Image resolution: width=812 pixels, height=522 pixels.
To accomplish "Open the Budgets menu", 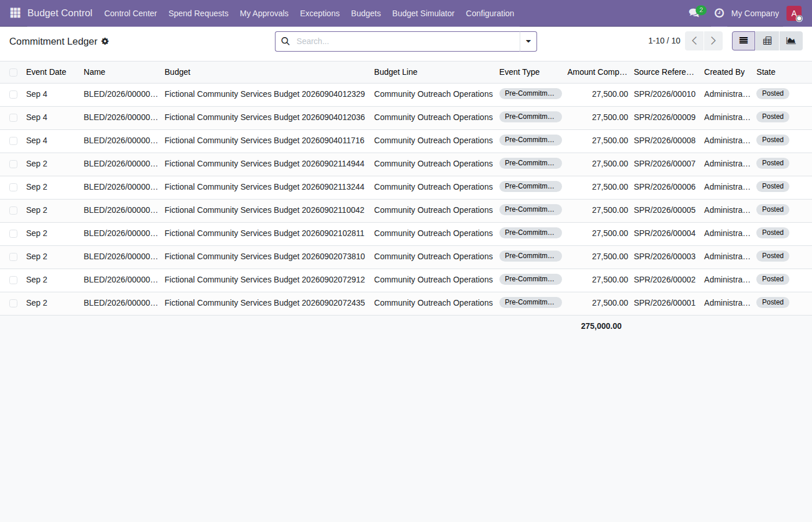I will pos(366,13).
